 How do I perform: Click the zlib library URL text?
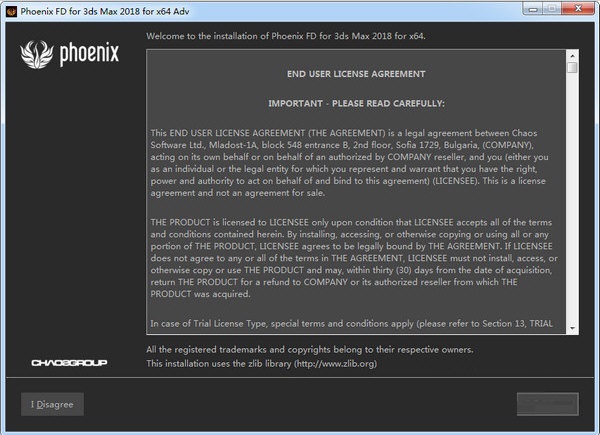(x=335, y=363)
